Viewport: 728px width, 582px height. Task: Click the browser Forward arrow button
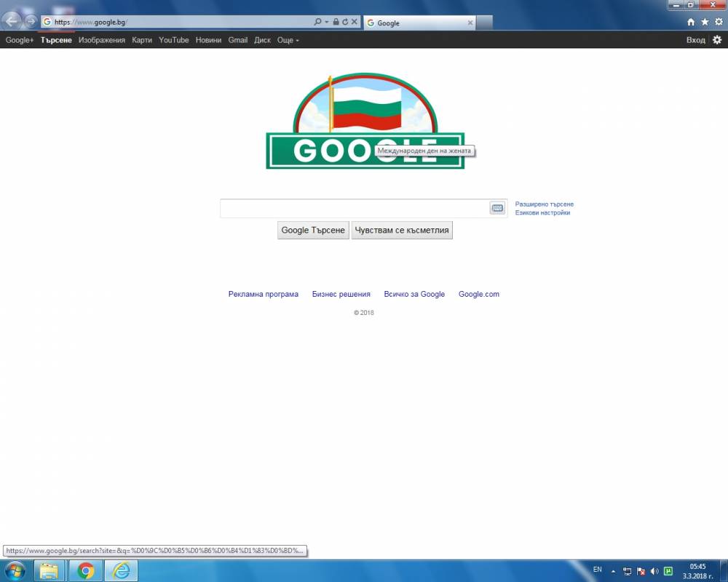[x=30, y=21]
